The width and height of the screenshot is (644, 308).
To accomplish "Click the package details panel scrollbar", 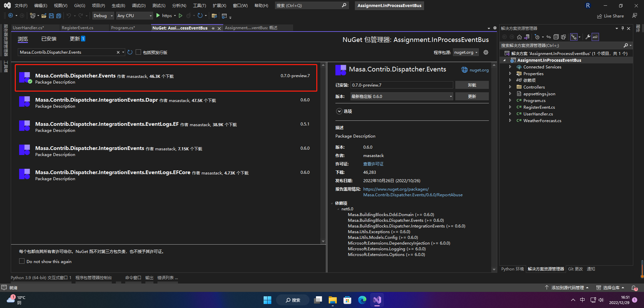I will coord(494,167).
